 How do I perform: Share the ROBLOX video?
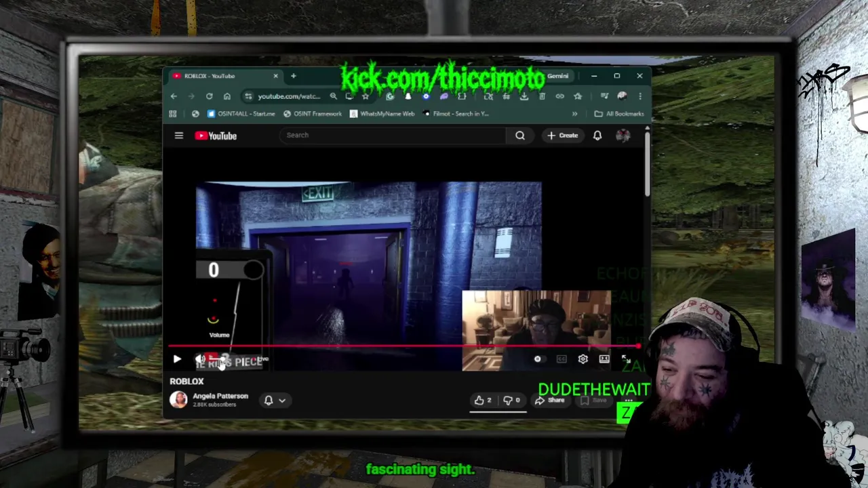[550, 401]
